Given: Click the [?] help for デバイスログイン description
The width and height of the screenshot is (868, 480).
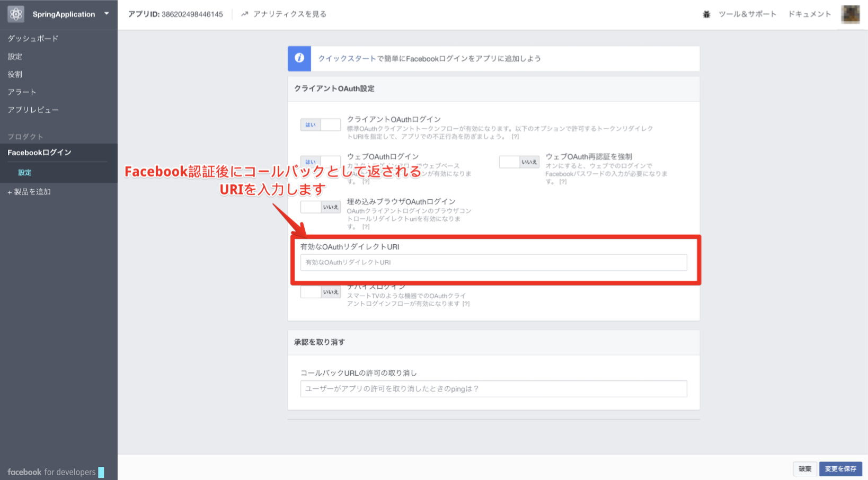Looking at the screenshot, I should pos(466,304).
